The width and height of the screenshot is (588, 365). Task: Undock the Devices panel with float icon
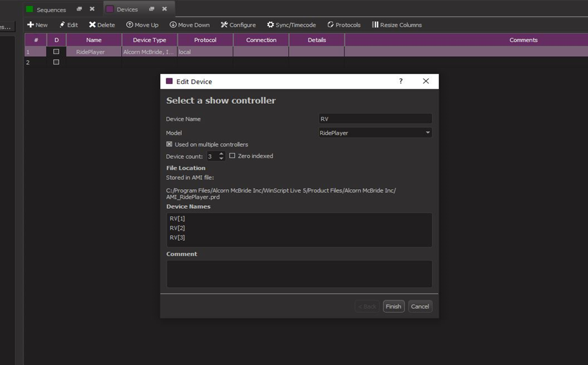click(152, 9)
